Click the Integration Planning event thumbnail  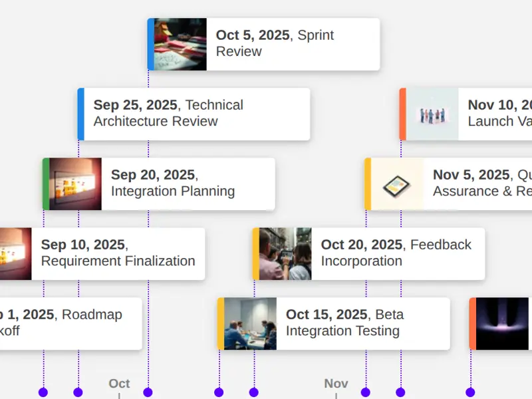(75, 184)
